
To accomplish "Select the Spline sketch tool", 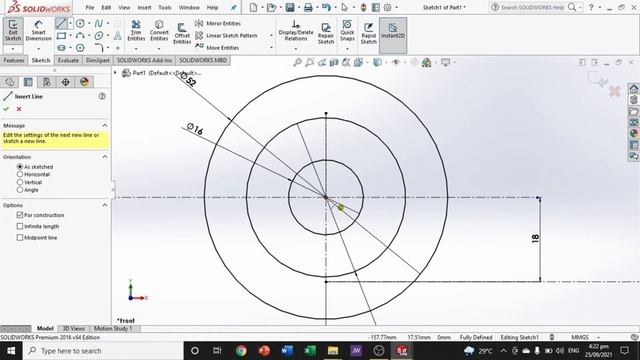I will (98, 24).
